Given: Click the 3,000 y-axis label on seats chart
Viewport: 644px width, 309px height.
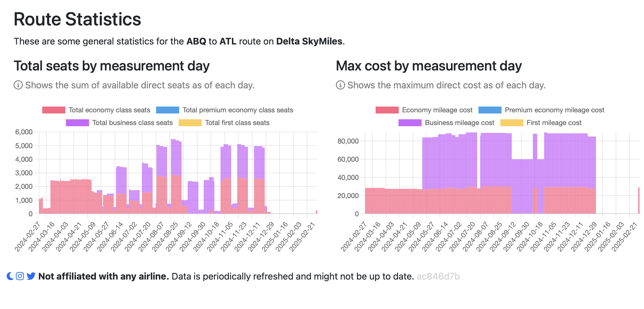Looking at the screenshot, I should [24, 173].
